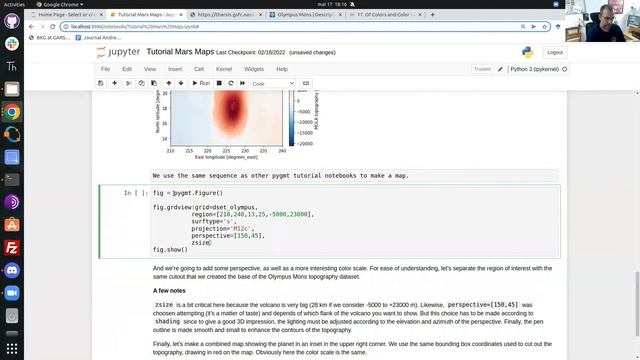Open Discord from the dock
This screenshot has height=360, width=640.
click(12, 271)
